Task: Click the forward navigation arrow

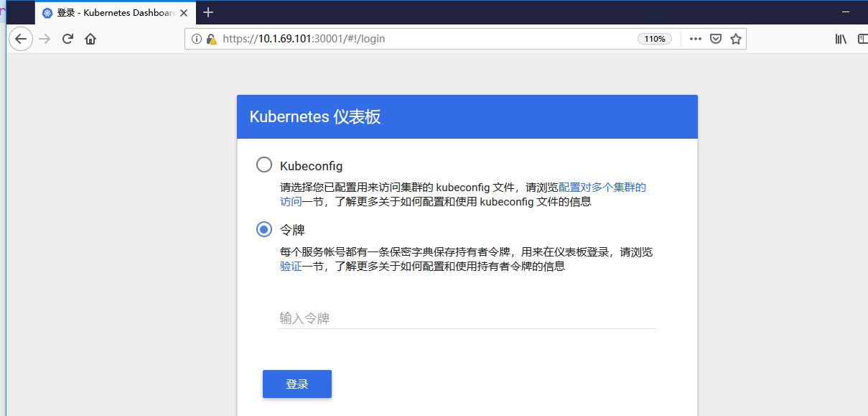Action: (x=45, y=39)
